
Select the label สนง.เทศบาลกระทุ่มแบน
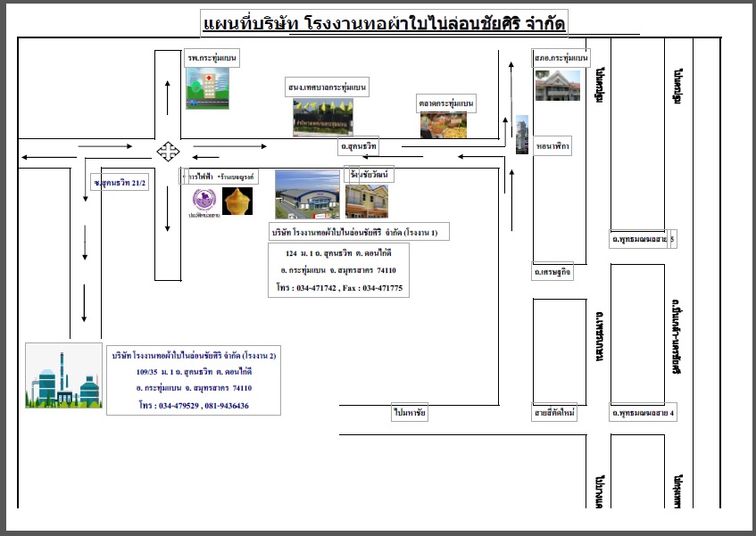(327, 87)
